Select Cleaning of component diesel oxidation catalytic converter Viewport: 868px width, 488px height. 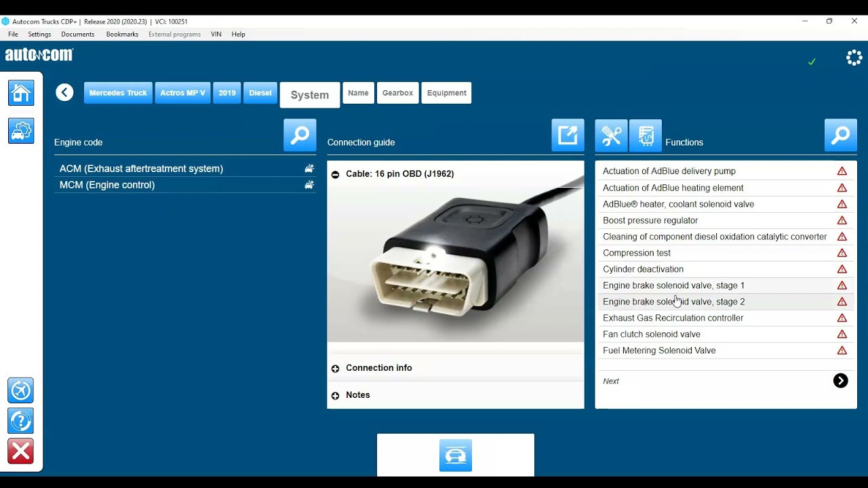point(726,237)
